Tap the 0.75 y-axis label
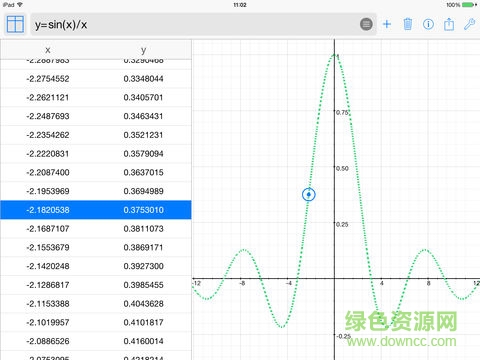This screenshot has width=480, height=360. pyautogui.click(x=342, y=112)
